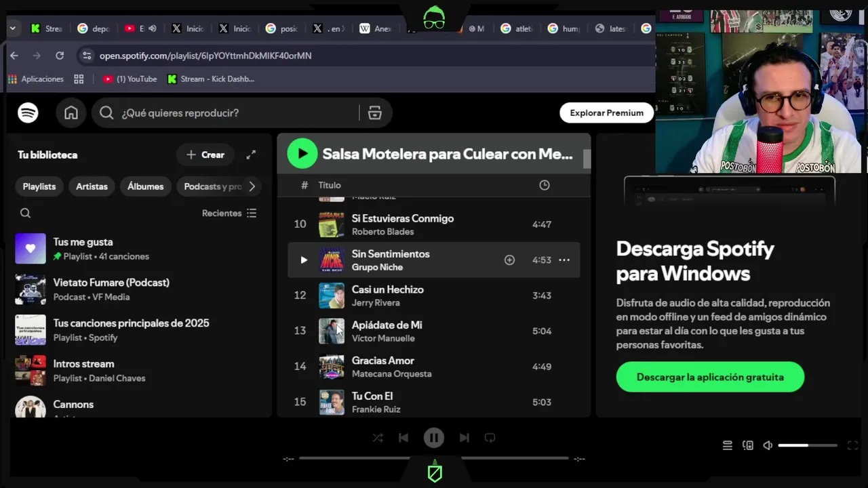Open more options for Sin Sentimientos

tap(564, 260)
